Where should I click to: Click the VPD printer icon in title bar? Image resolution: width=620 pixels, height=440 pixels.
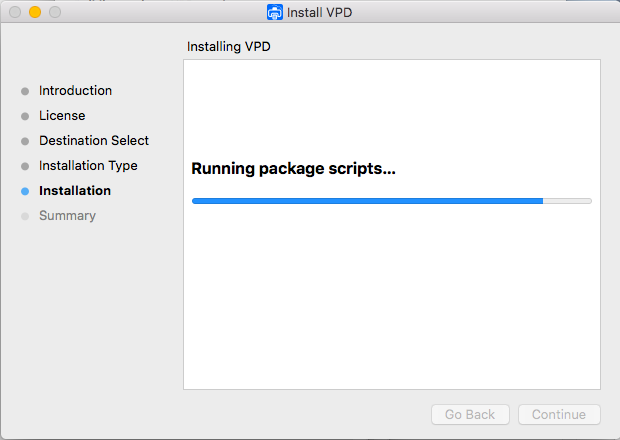[x=275, y=12]
